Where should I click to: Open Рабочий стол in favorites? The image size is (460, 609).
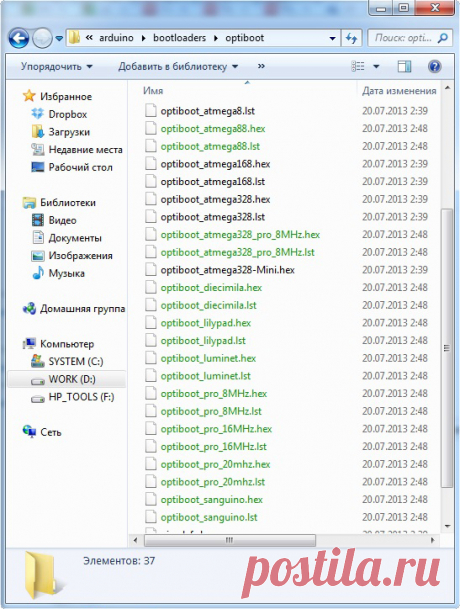(80, 167)
